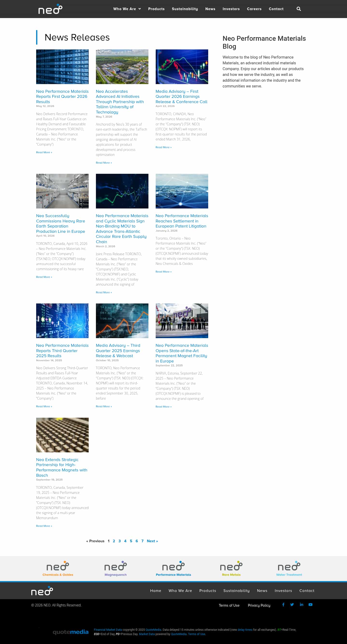
Task: Read more on Permanent Magnet Facility opening
Action: coord(164,407)
